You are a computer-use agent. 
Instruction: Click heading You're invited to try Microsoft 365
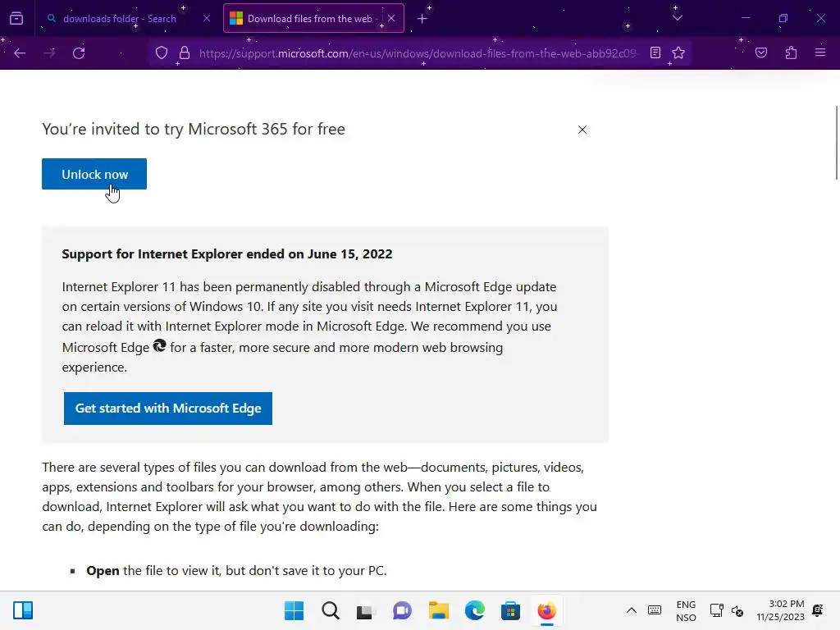[x=194, y=129]
